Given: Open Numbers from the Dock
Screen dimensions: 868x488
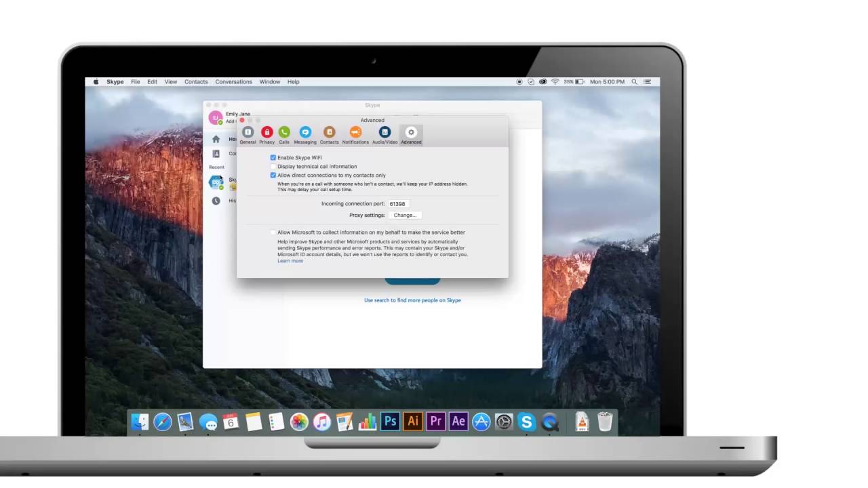Looking at the screenshot, I should [x=367, y=422].
